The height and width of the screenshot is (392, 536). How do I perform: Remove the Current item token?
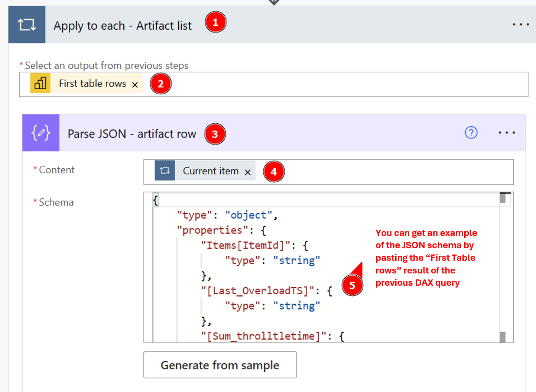[x=248, y=172]
